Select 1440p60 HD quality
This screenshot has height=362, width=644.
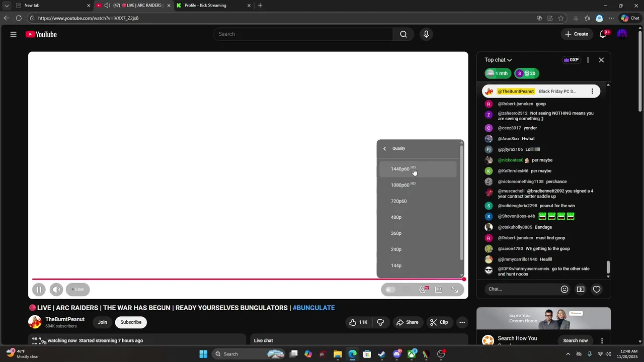418,169
